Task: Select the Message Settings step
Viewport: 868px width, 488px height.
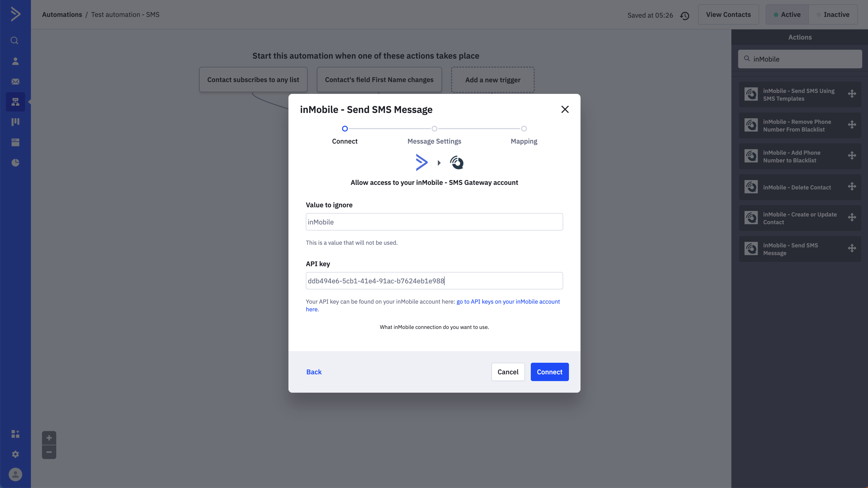Action: pyautogui.click(x=434, y=129)
